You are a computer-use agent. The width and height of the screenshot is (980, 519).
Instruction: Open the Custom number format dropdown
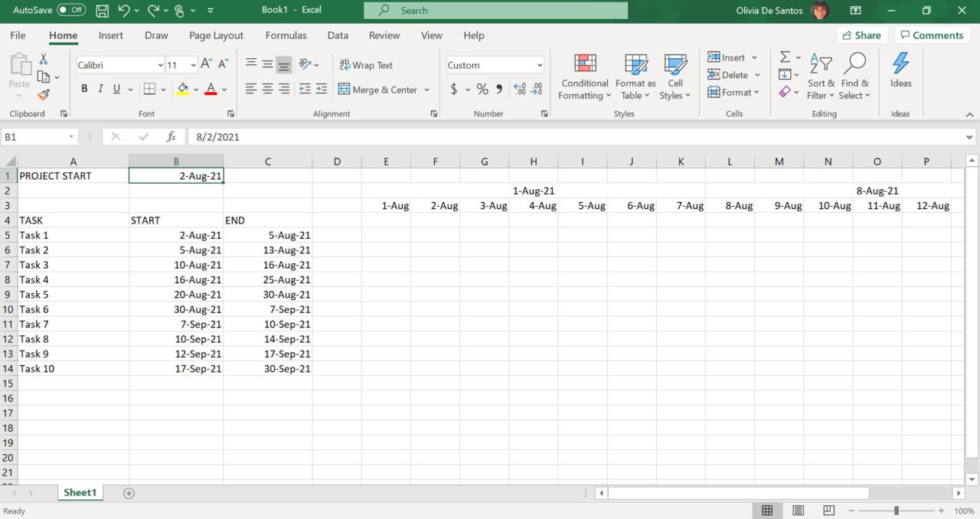coord(539,65)
